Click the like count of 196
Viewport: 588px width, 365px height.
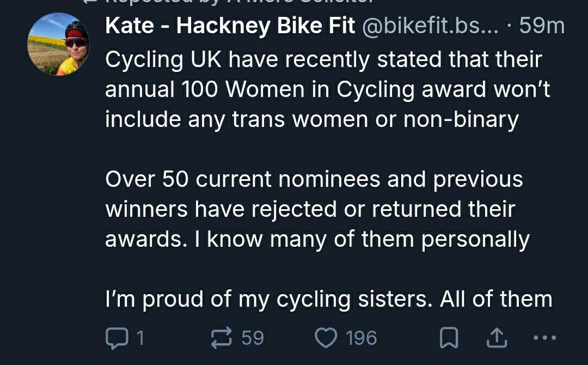pyautogui.click(x=362, y=338)
